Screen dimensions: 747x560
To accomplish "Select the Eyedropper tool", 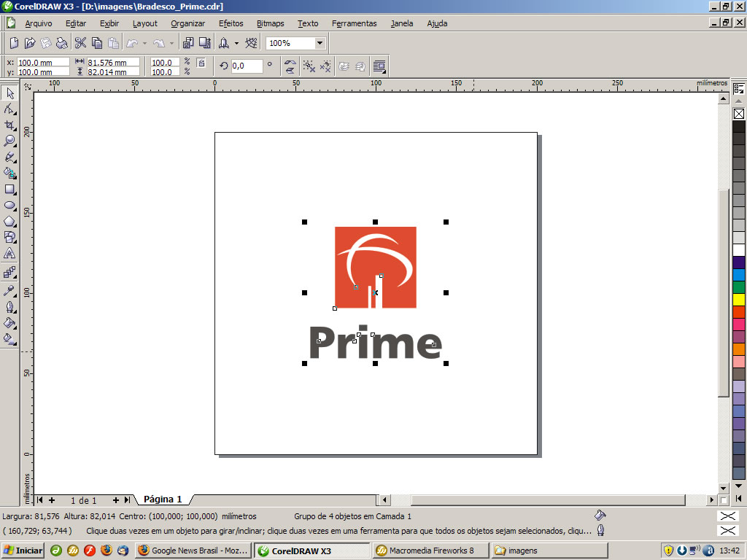I will click(x=9, y=291).
